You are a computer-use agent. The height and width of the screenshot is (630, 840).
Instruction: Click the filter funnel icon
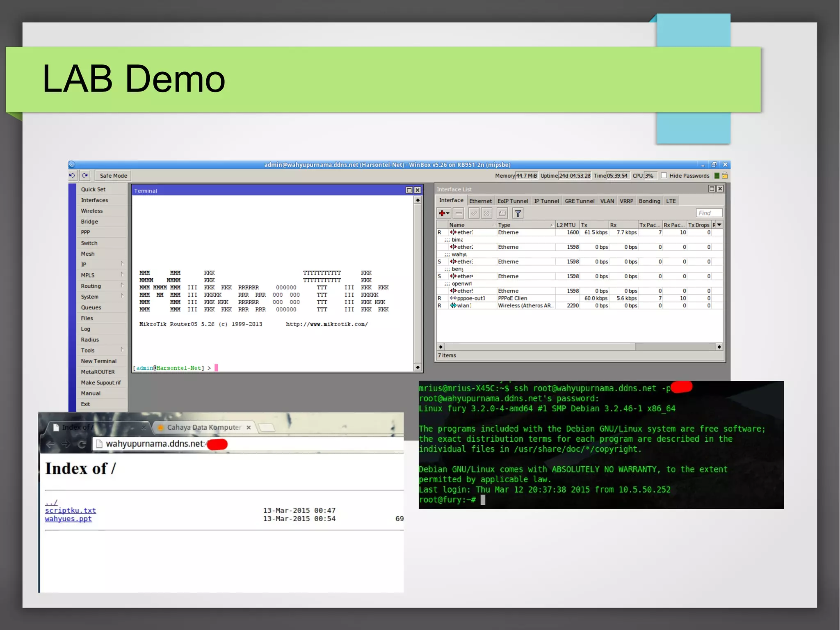(x=518, y=213)
